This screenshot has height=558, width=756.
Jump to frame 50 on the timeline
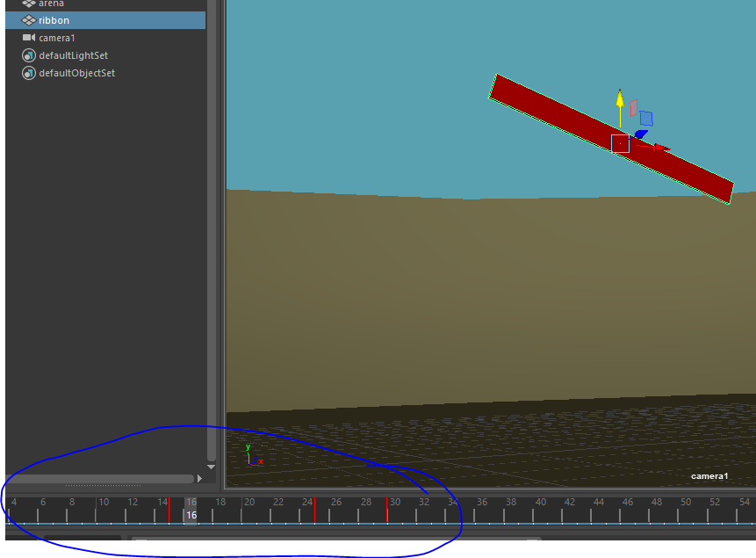point(686,502)
